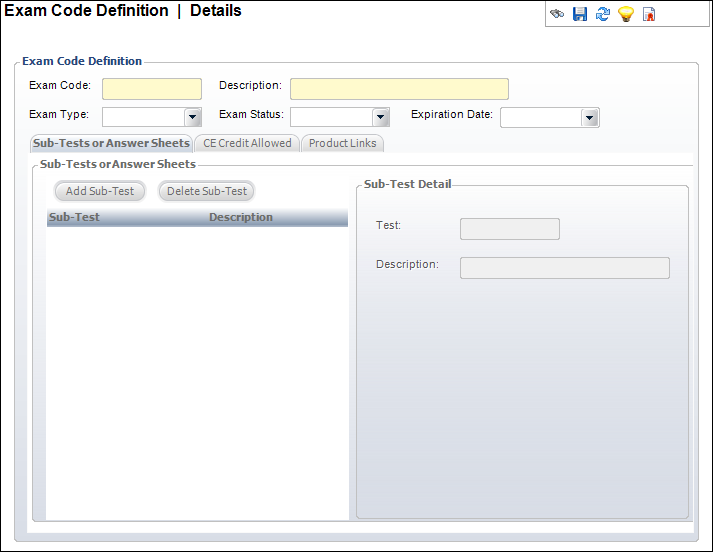Click into the Exam Code field
713x552 pixels.
[152, 89]
